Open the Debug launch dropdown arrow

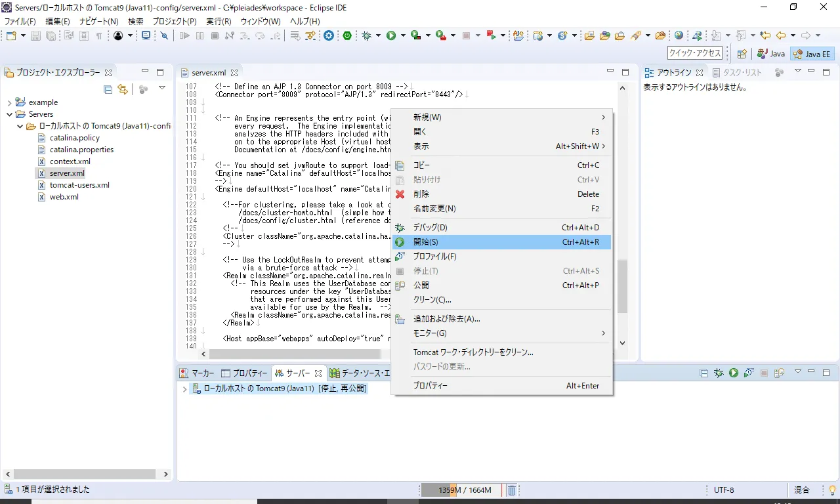point(378,35)
